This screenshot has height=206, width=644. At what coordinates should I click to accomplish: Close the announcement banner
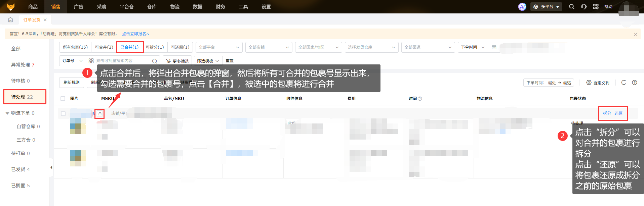tap(635, 34)
